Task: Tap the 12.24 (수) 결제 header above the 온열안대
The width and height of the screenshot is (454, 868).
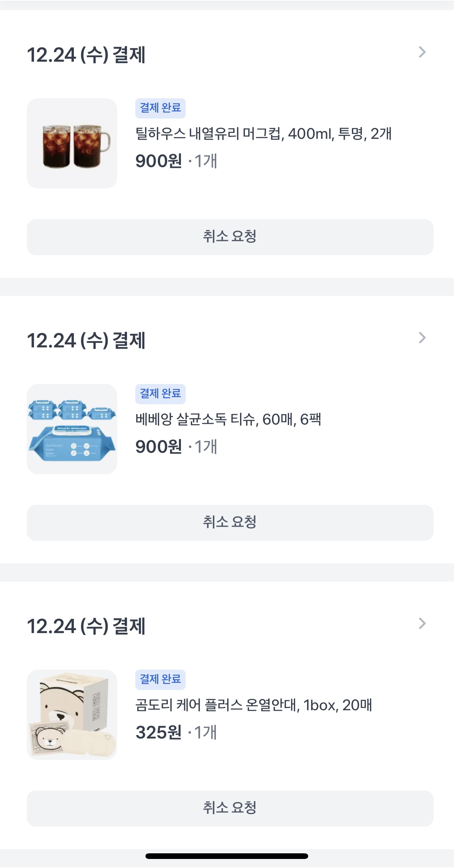Action: (86, 626)
